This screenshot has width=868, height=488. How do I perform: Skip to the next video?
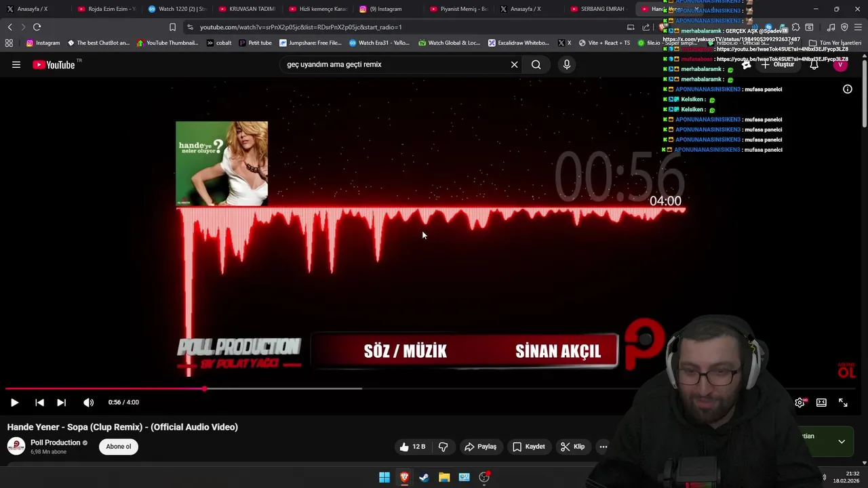point(61,403)
